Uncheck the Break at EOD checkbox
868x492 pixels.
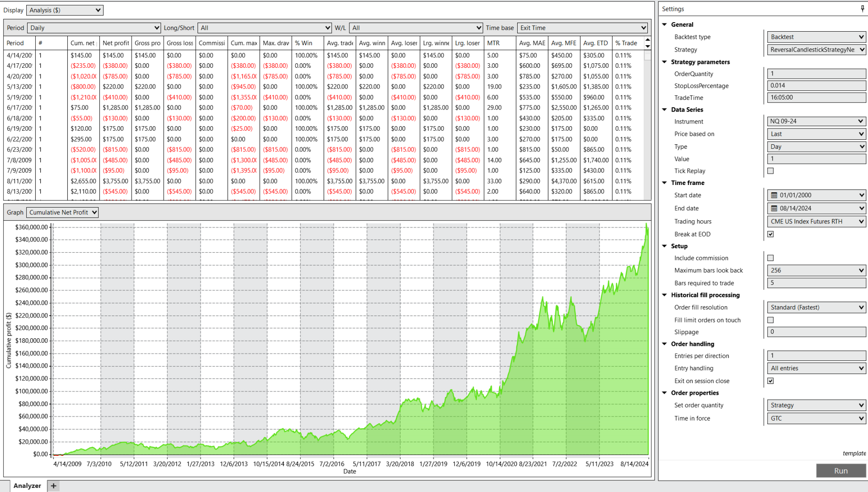(770, 234)
